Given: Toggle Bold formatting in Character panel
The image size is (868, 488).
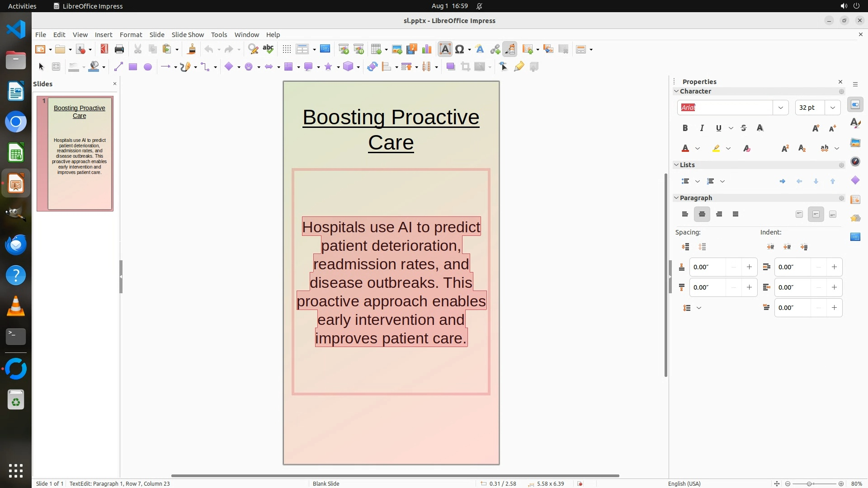Looking at the screenshot, I should (x=685, y=128).
